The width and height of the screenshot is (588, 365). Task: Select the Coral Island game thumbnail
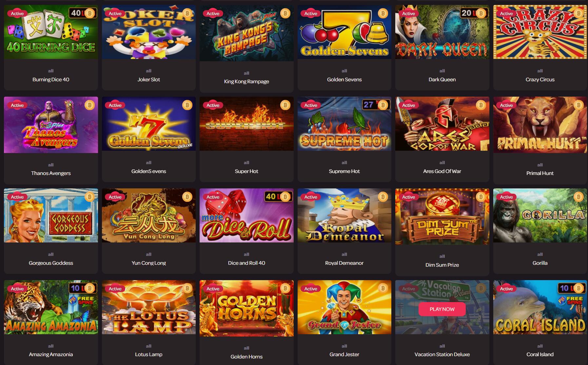(x=540, y=307)
